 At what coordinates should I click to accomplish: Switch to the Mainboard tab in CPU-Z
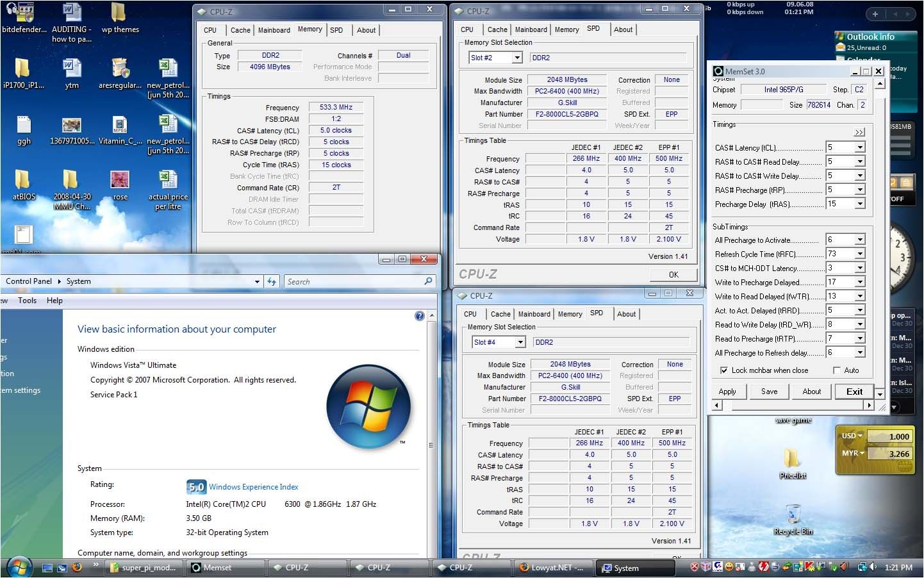coord(274,30)
